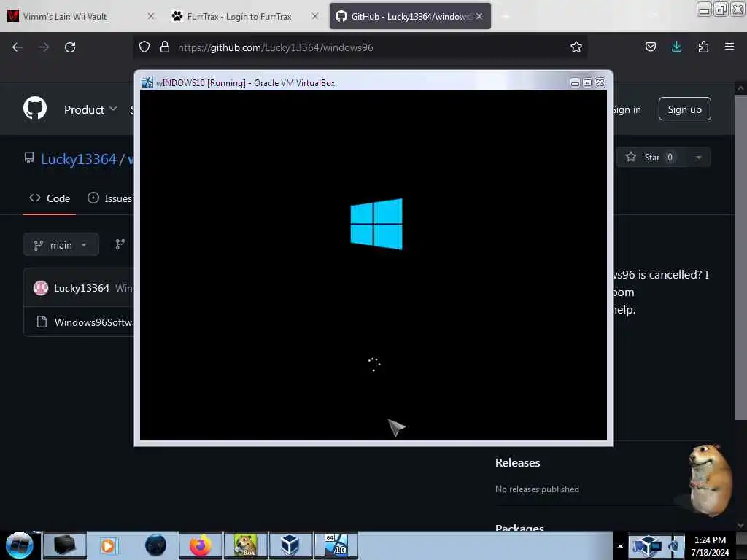Click the running Windows 10 VM taskbar icon
The image size is (747, 560).
[x=336, y=545]
